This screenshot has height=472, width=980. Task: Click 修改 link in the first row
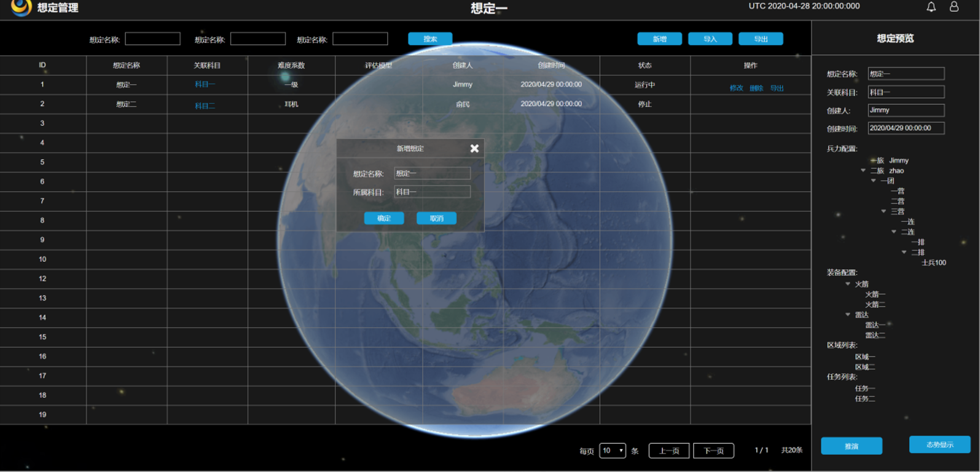click(736, 88)
